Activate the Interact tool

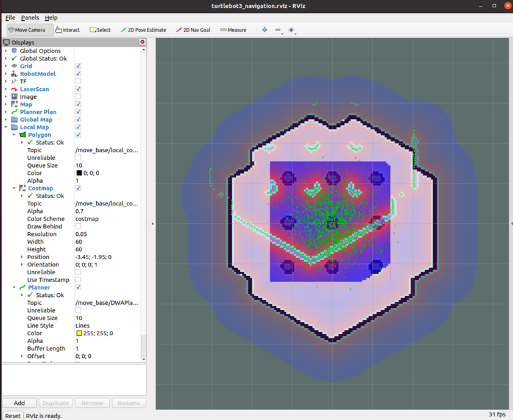click(x=68, y=30)
